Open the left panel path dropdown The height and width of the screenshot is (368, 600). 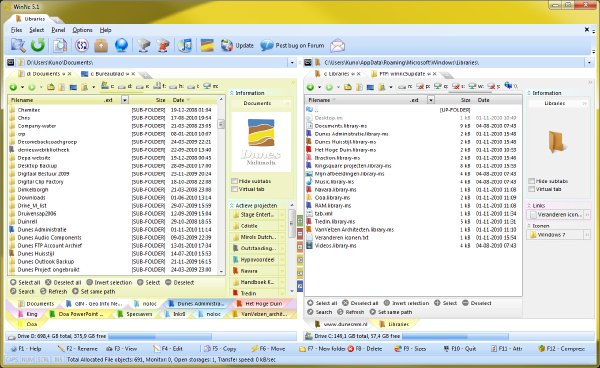(292, 62)
